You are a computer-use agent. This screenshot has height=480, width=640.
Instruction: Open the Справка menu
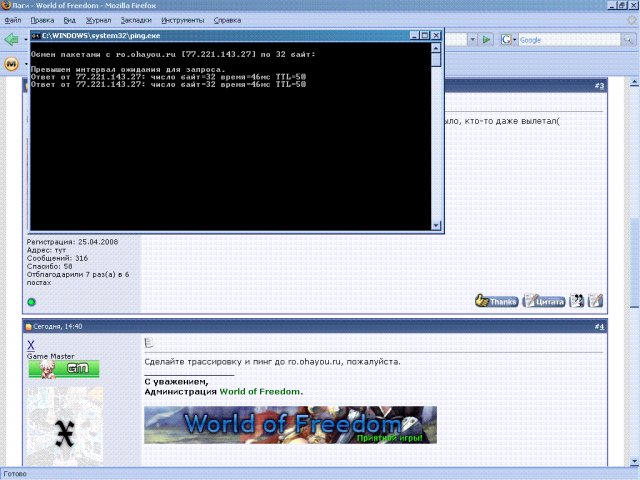(x=227, y=20)
